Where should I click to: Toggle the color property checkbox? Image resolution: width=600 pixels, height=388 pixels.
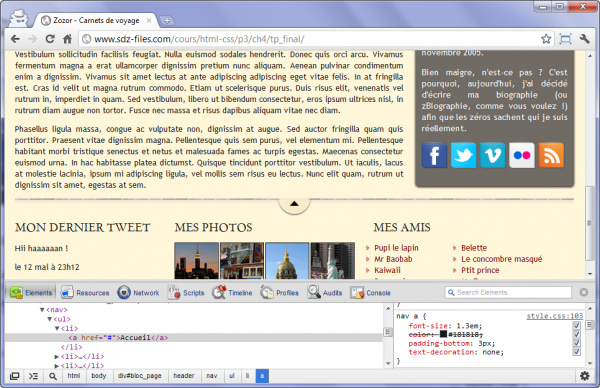(577, 334)
